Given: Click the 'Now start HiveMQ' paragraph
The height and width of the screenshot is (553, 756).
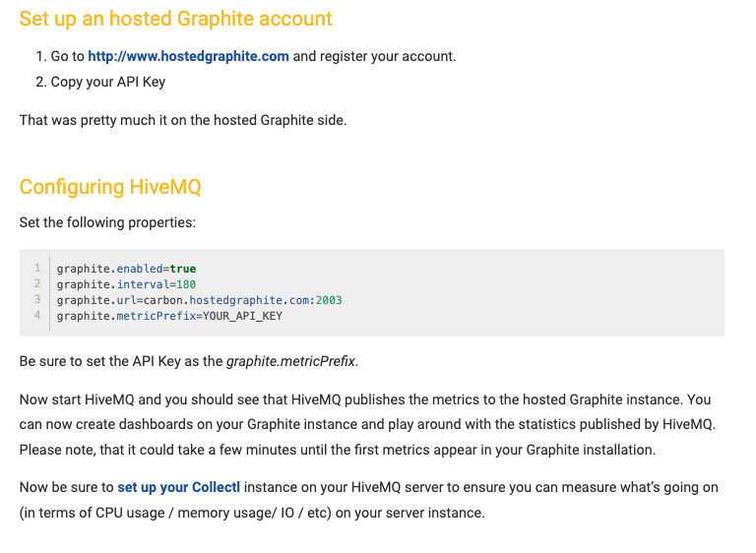Looking at the screenshot, I should [x=367, y=425].
